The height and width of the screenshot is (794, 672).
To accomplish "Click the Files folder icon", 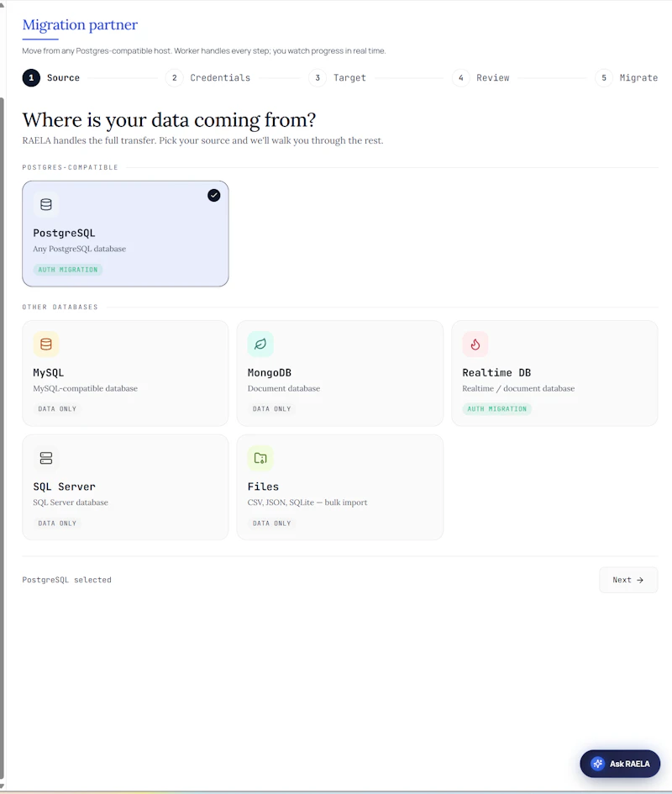I will point(260,458).
